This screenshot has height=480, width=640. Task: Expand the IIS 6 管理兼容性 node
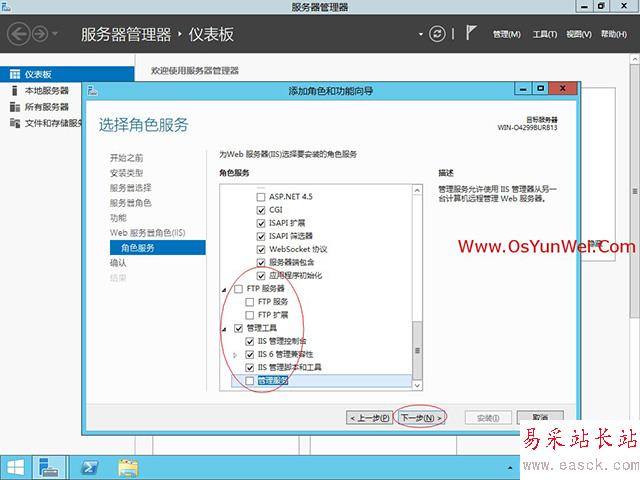point(235,355)
